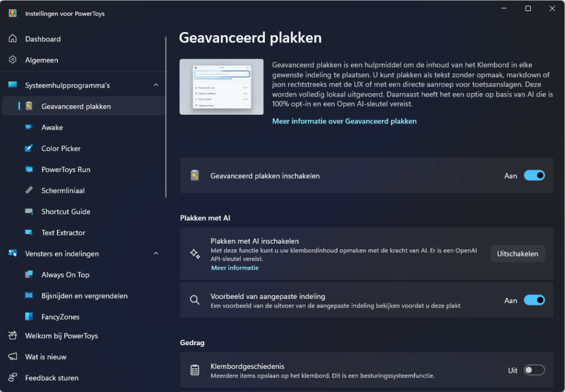
Task: Click the Algemeen gear icon
Action: click(x=13, y=60)
